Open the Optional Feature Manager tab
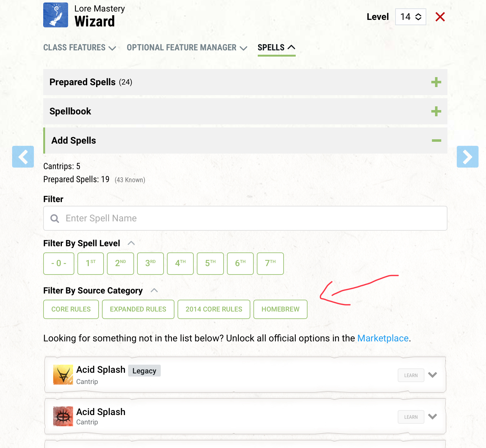The image size is (486, 448). click(x=187, y=48)
